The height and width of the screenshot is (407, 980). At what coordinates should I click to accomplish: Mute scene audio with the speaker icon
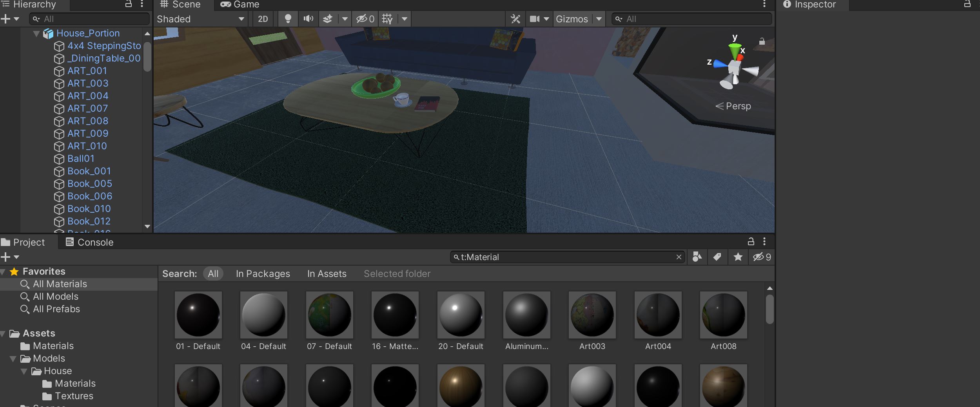pyautogui.click(x=308, y=19)
